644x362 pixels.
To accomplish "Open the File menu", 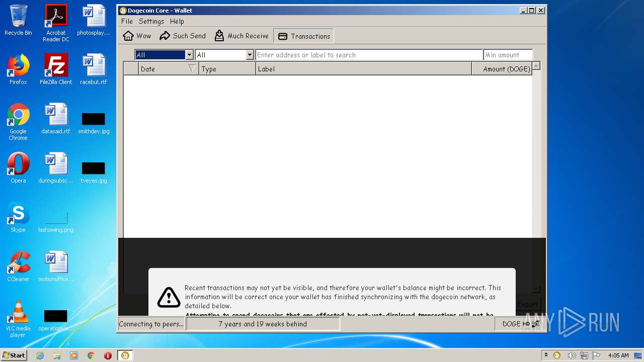I will pos(127,21).
